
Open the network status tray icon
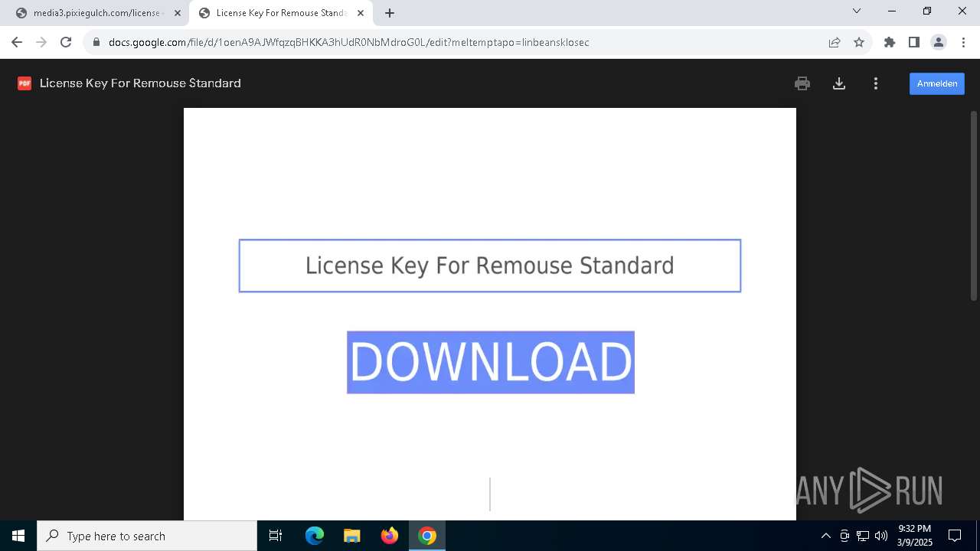863,536
